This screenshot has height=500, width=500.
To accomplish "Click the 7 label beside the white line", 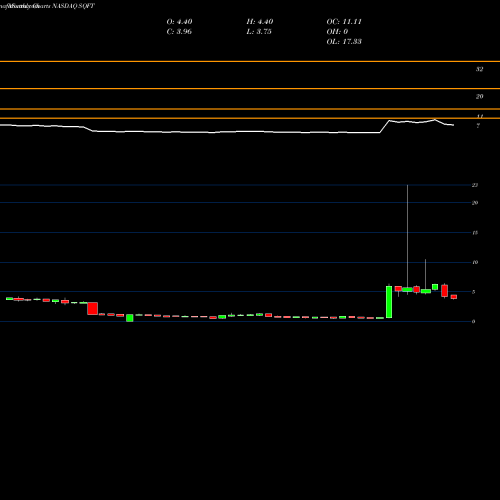I will tap(478, 126).
